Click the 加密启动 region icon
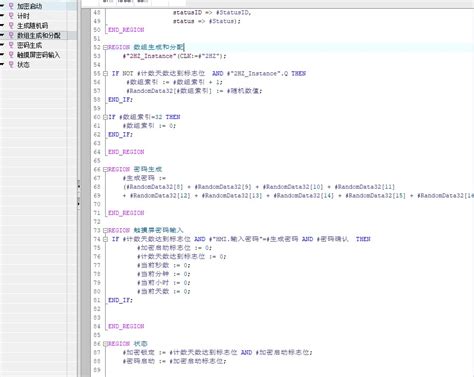Viewport: 474px width, 377px height. [x=11, y=6]
